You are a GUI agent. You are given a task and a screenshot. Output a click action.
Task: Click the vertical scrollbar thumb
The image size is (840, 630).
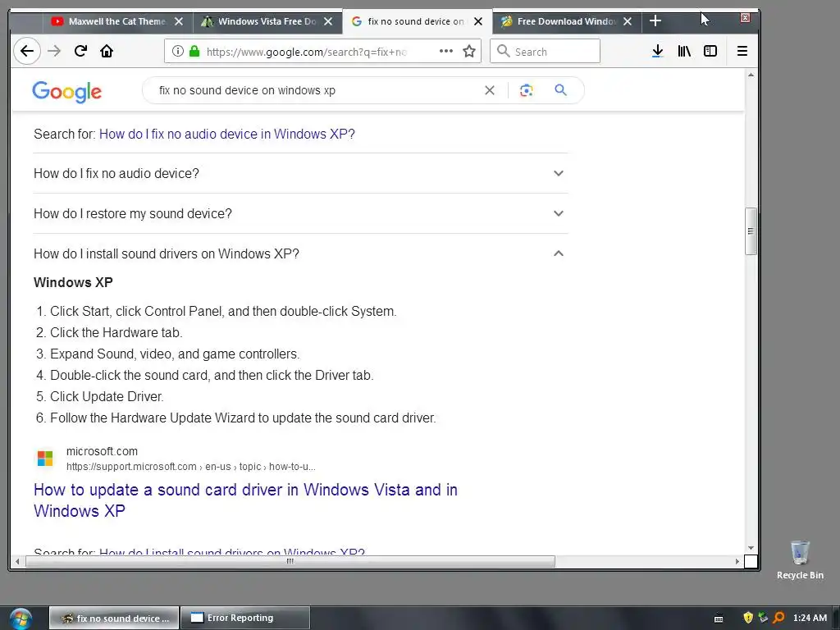click(751, 231)
